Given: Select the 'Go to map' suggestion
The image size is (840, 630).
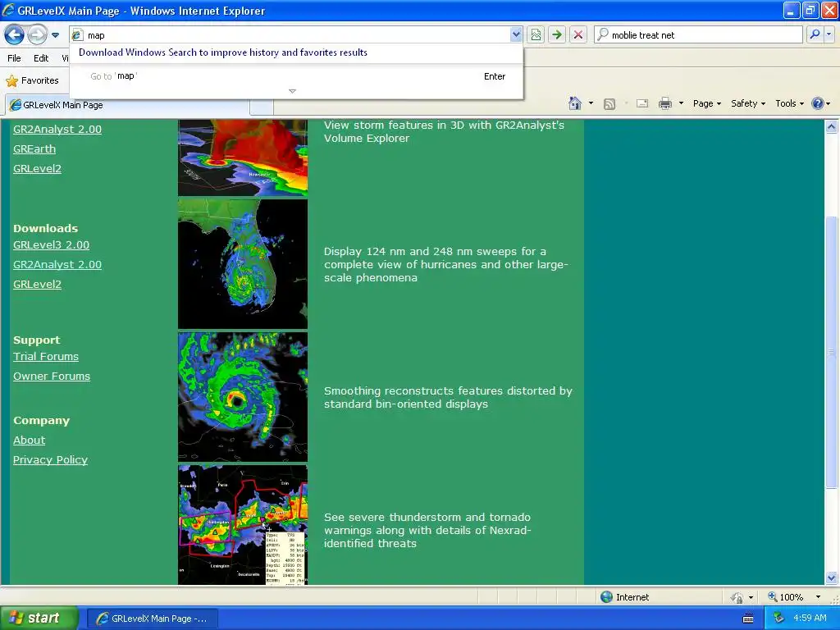Looking at the screenshot, I should [x=296, y=76].
